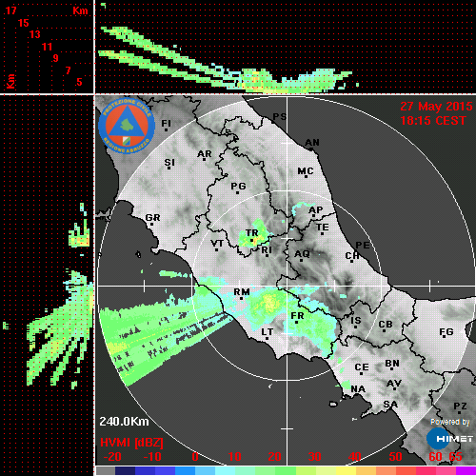Click the city label 'SI' on the map
Image resolution: width=476 pixels, height=476 pixels.
pyautogui.click(x=169, y=163)
